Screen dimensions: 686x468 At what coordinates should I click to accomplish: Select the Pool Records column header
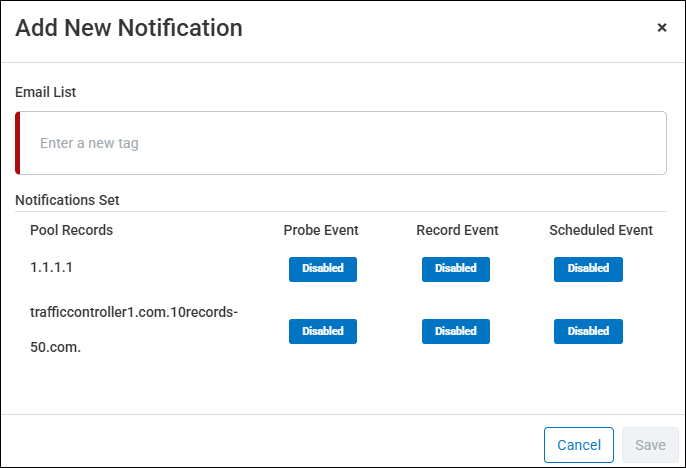[71, 230]
